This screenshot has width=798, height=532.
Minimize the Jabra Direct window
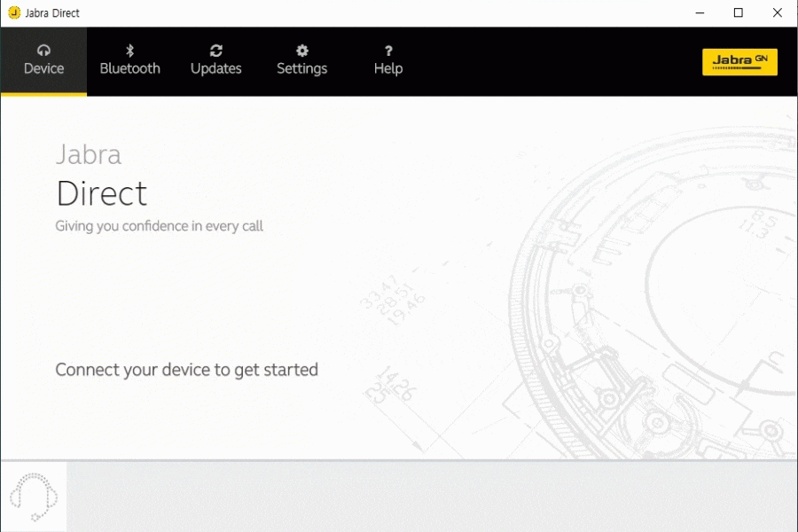[x=700, y=12]
